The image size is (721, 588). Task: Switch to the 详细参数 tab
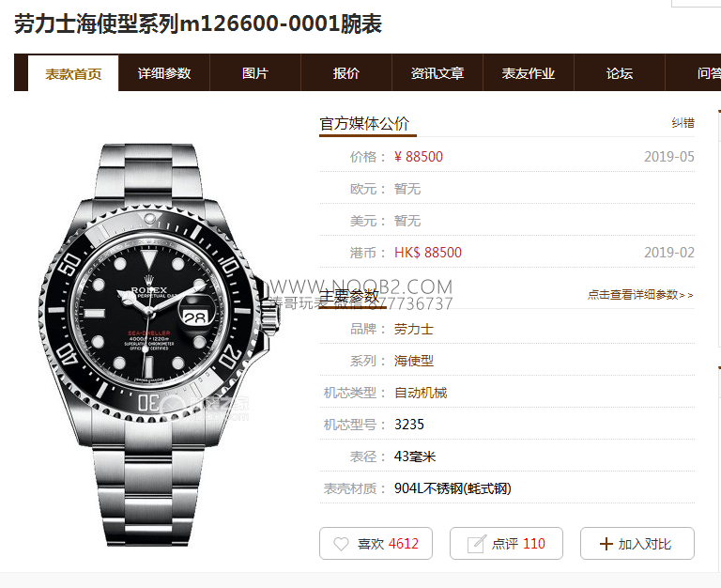[164, 72]
